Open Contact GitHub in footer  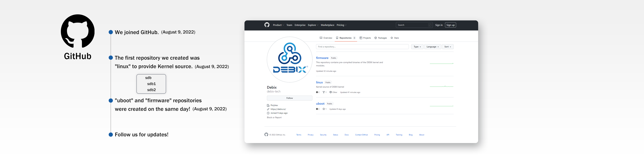point(361,135)
